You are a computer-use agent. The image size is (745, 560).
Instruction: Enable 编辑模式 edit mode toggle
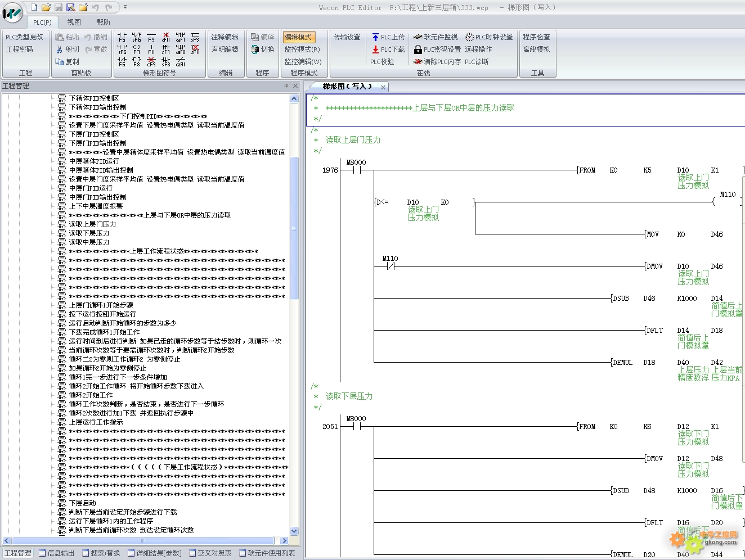[x=298, y=37]
